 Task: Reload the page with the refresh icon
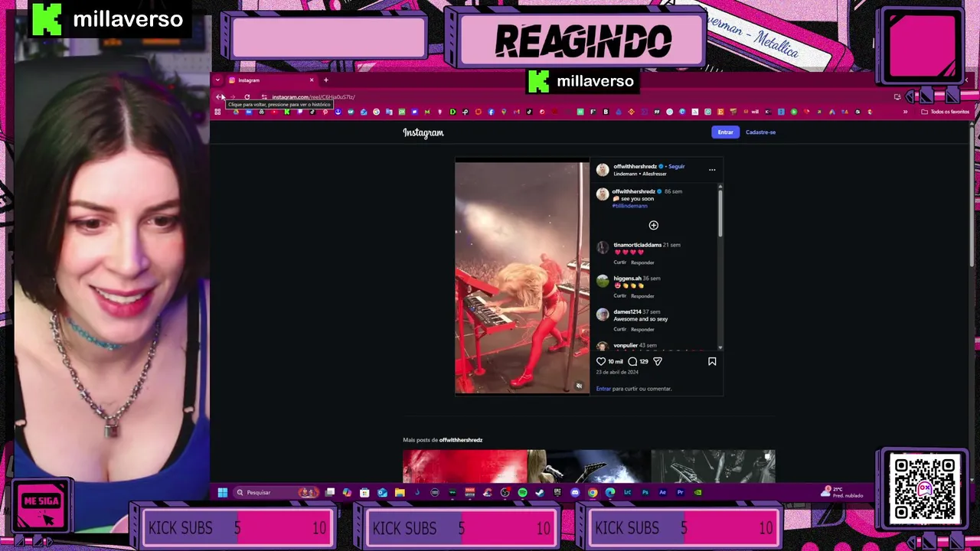coord(247,97)
